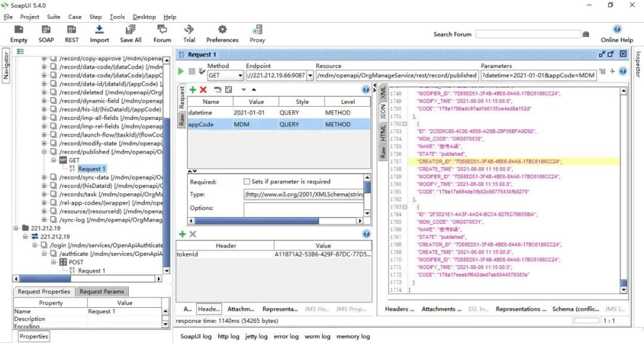Screen dimensions: 644x343
Task: Click the navigator tree view toggle icon
Action: [20, 51]
